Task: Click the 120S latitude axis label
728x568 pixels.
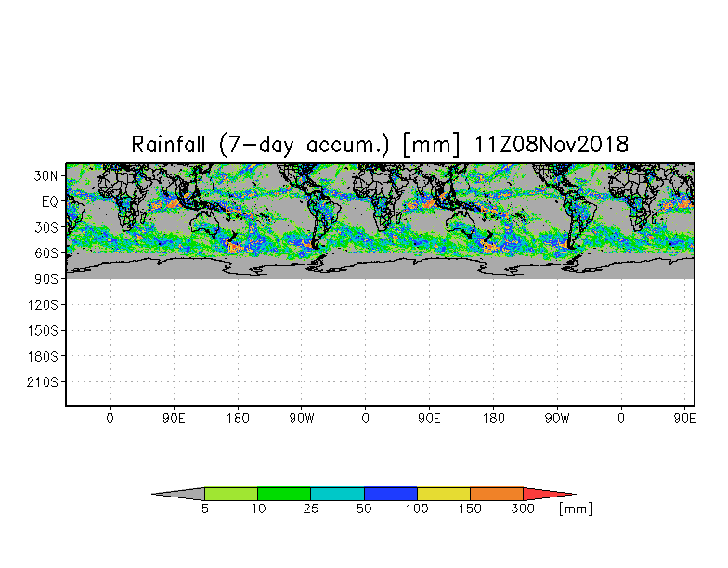Action: (x=43, y=304)
